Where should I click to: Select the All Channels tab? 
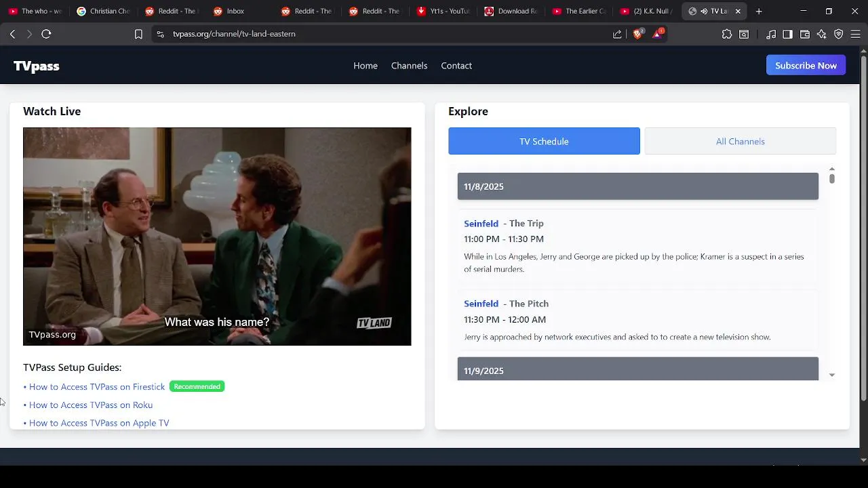point(741,141)
